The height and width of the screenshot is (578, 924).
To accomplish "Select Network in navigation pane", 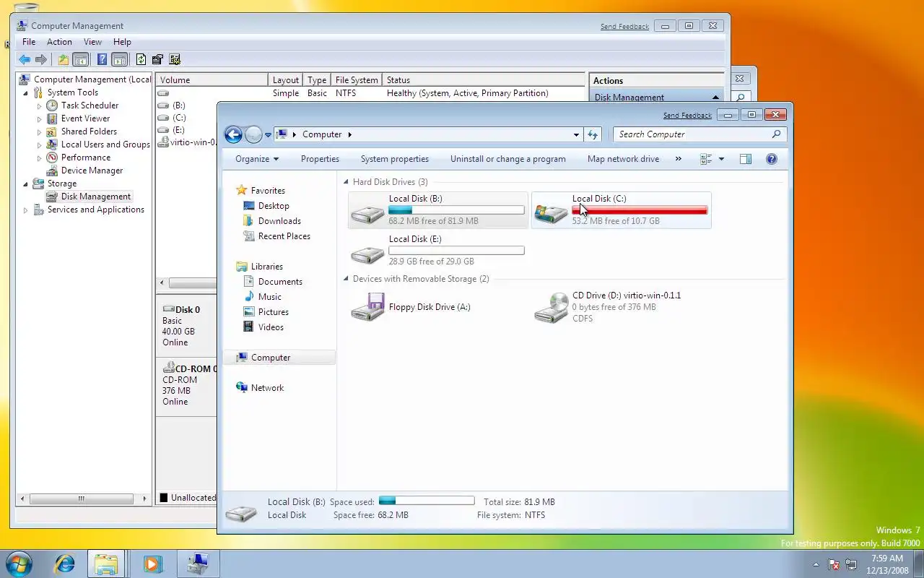I will click(267, 388).
